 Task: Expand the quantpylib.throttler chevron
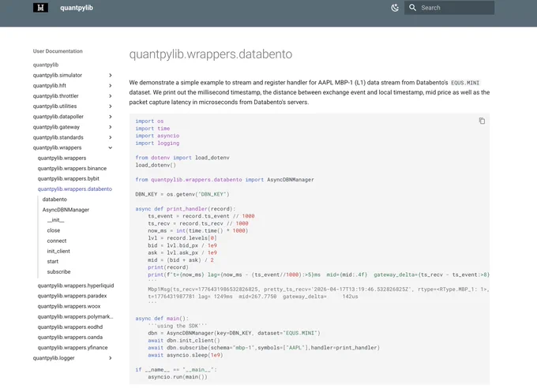click(x=111, y=95)
